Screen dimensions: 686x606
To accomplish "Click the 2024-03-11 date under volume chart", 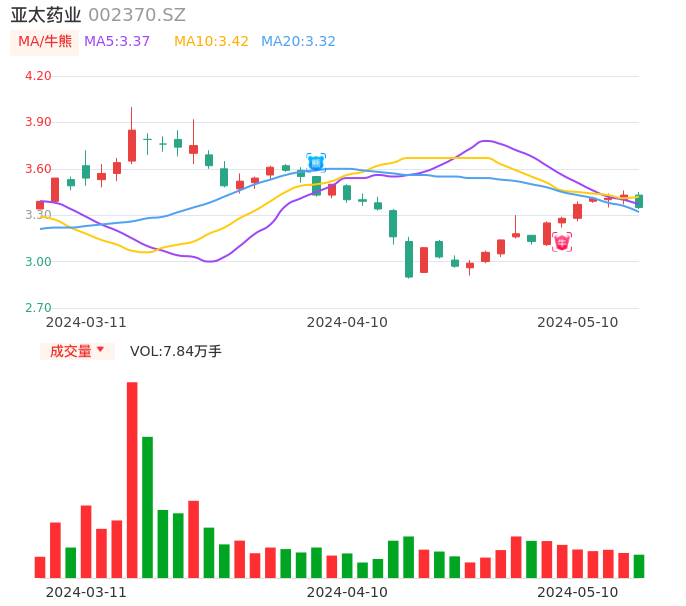I will tap(86, 592).
